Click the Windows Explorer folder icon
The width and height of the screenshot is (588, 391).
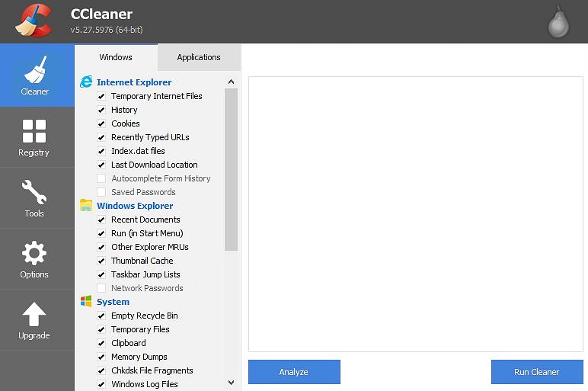tap(86, 205)
